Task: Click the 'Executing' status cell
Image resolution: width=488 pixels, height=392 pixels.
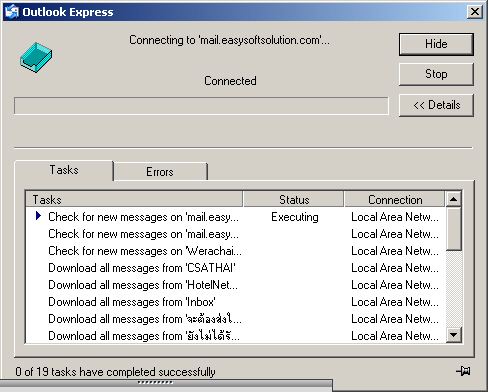Action: point(295,217)
